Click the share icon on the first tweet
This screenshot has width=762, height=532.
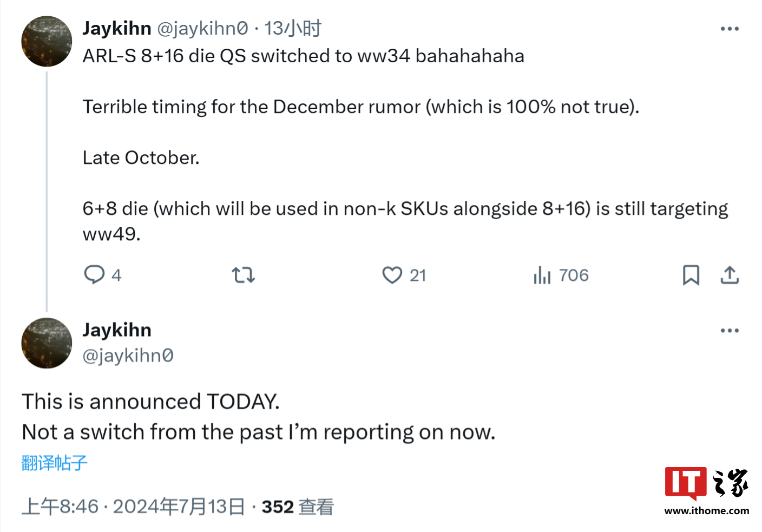[x=730, y=275]
